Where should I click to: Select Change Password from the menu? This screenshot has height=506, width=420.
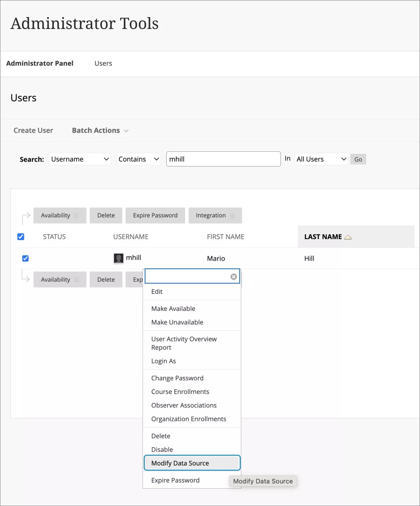coord(177,378)
